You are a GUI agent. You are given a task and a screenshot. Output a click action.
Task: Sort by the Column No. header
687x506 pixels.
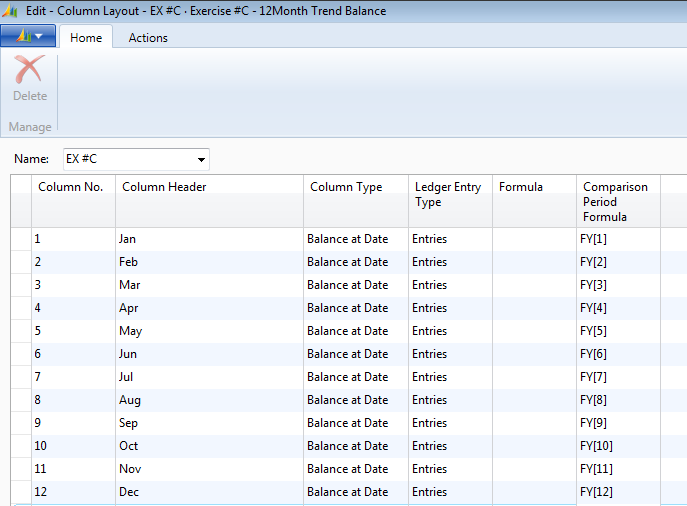coord(72,188)
